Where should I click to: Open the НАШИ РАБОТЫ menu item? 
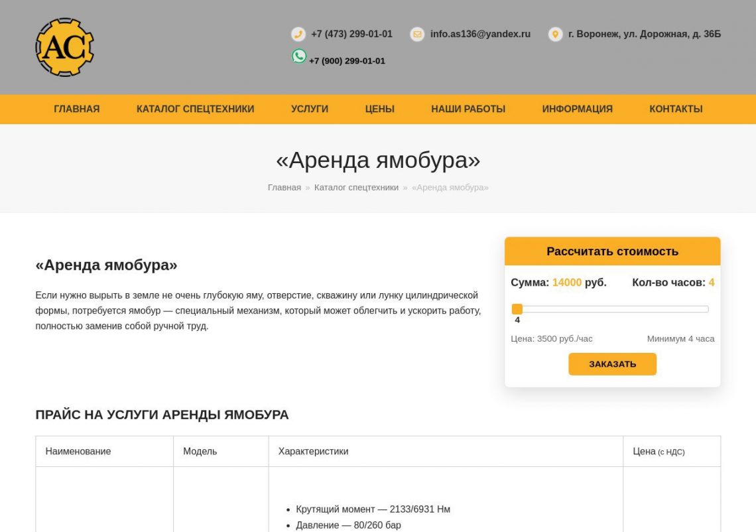point(468,109)
